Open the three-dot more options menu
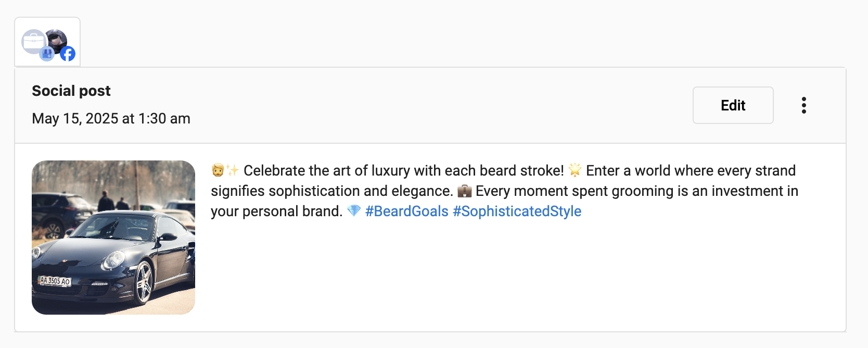Image resolution: width=868 pixels, height=348 pixels. pyautogui.click(x=804, y=105)
